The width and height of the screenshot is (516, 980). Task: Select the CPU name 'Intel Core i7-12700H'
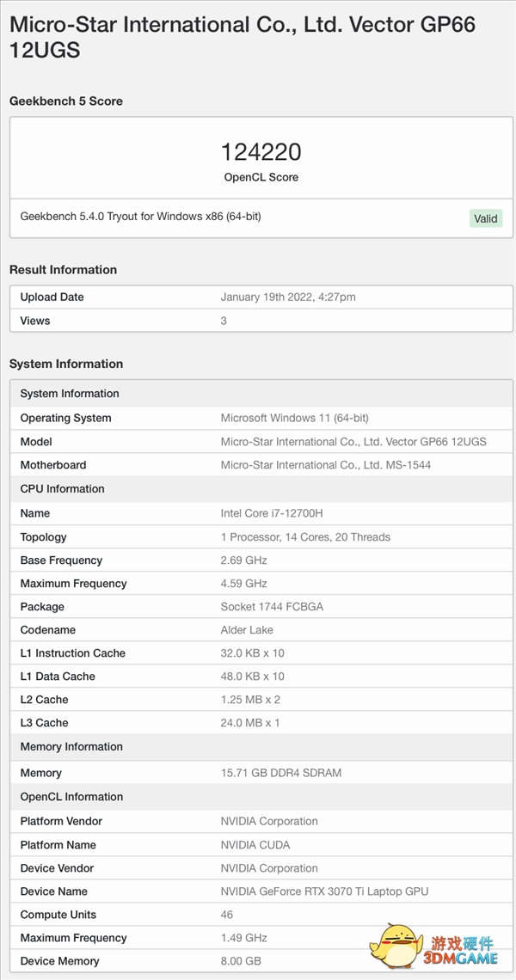272,514
